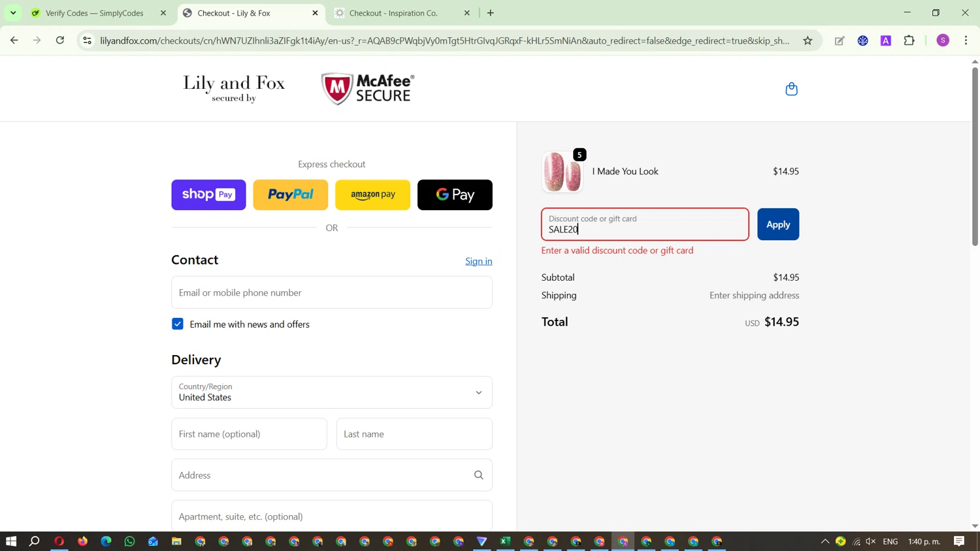Focus the Email or mobile phone number field
Screen dimensions: 980x551
coord(332,292)
